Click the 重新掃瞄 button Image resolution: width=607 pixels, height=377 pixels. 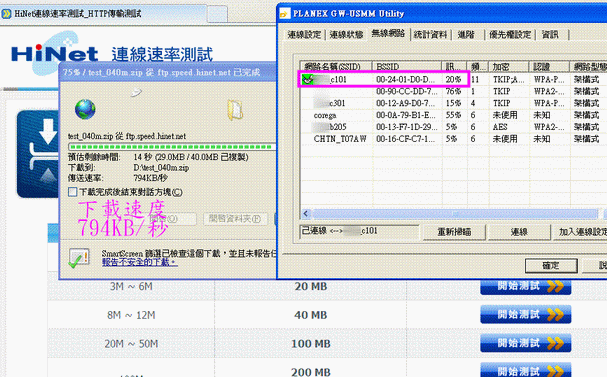coord(454,232)
